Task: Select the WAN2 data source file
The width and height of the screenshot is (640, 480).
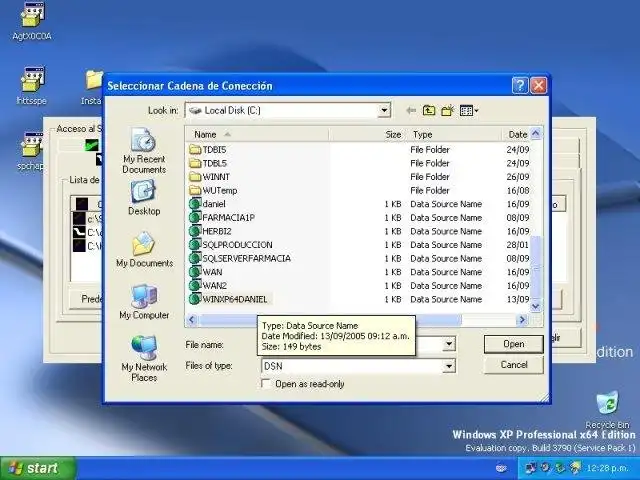Action: pos(208,286)
